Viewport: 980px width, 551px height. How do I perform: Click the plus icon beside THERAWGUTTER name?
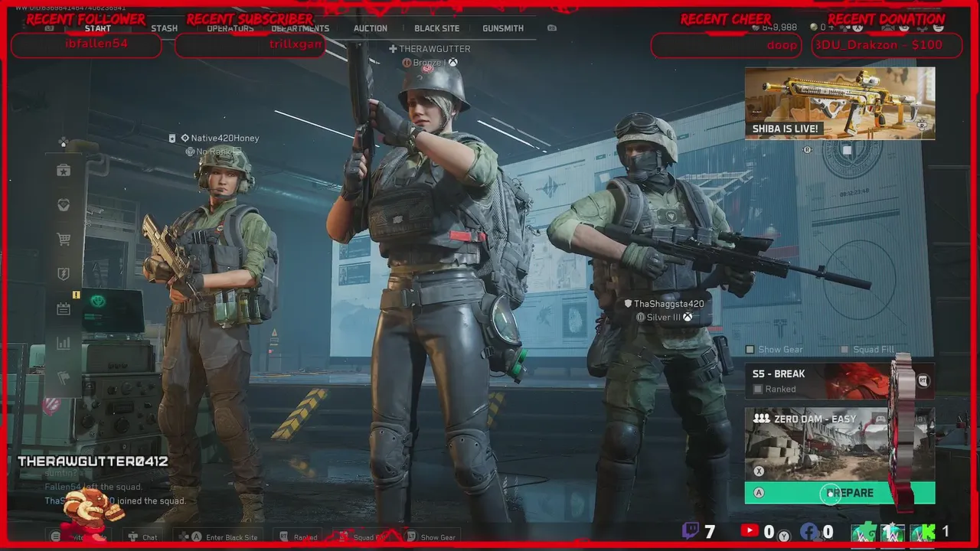point(393,49)
